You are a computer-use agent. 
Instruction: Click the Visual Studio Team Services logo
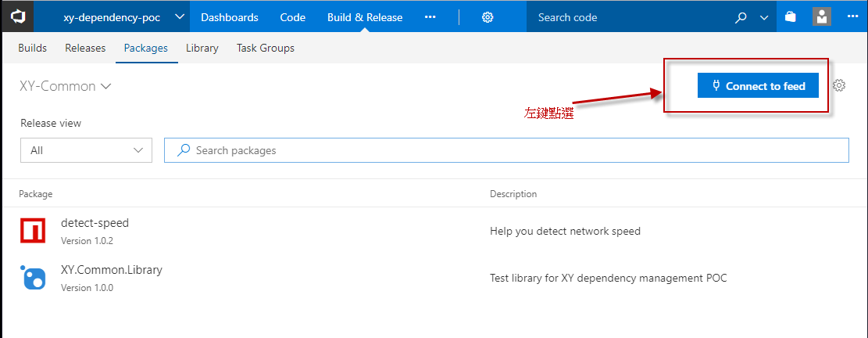(x=16, y=16)
